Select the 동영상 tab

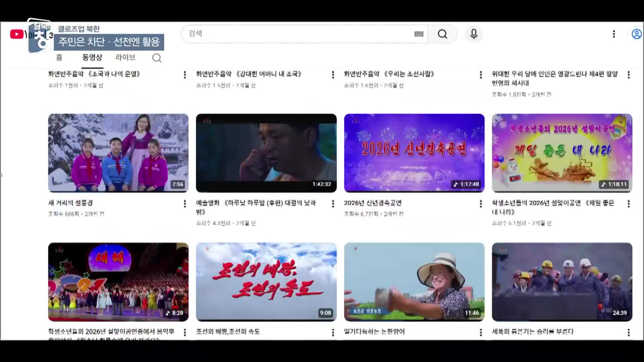(x=93, y=58)
